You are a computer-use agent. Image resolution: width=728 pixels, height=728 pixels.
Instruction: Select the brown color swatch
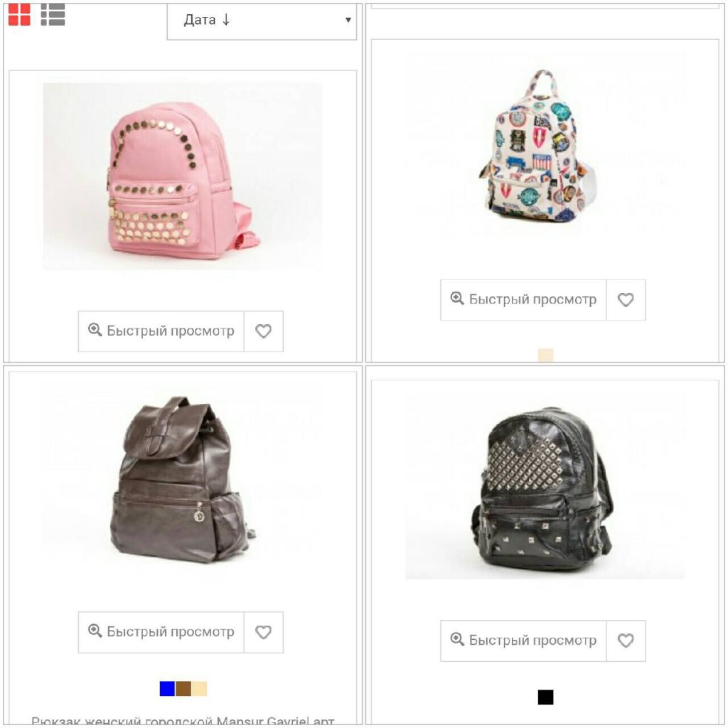click(x=183, y=688)
